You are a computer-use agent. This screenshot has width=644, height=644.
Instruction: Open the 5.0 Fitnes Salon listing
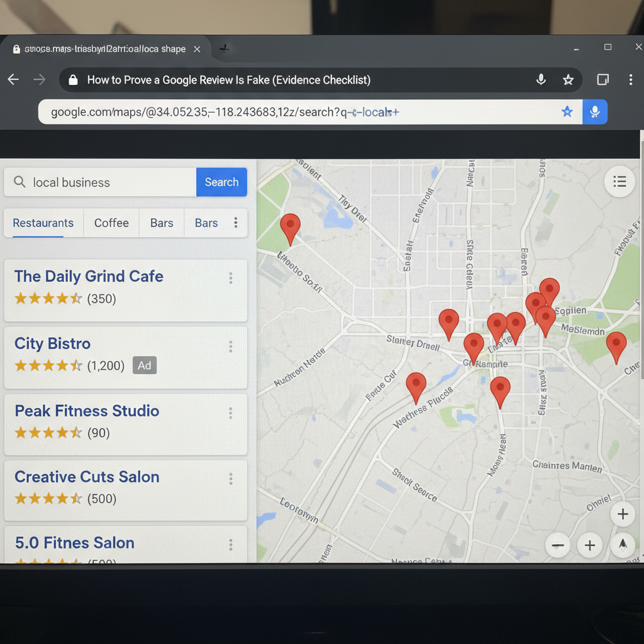125,545
